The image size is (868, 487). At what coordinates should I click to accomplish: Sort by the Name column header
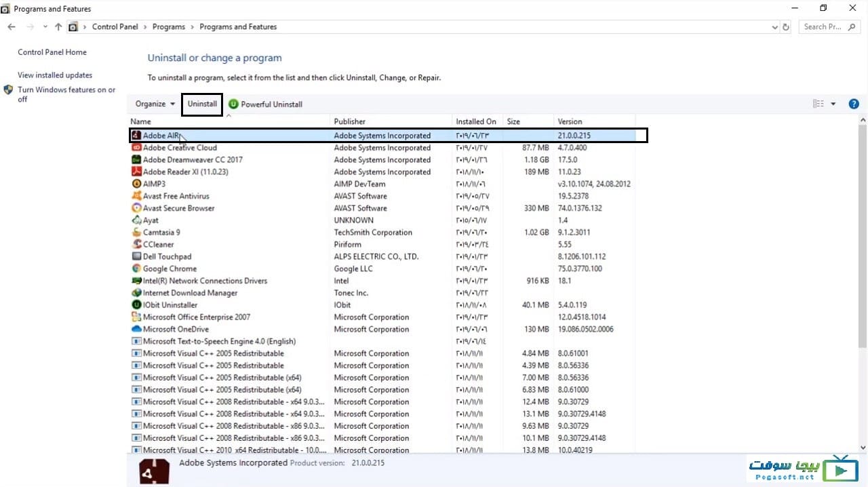coord(229,121)
